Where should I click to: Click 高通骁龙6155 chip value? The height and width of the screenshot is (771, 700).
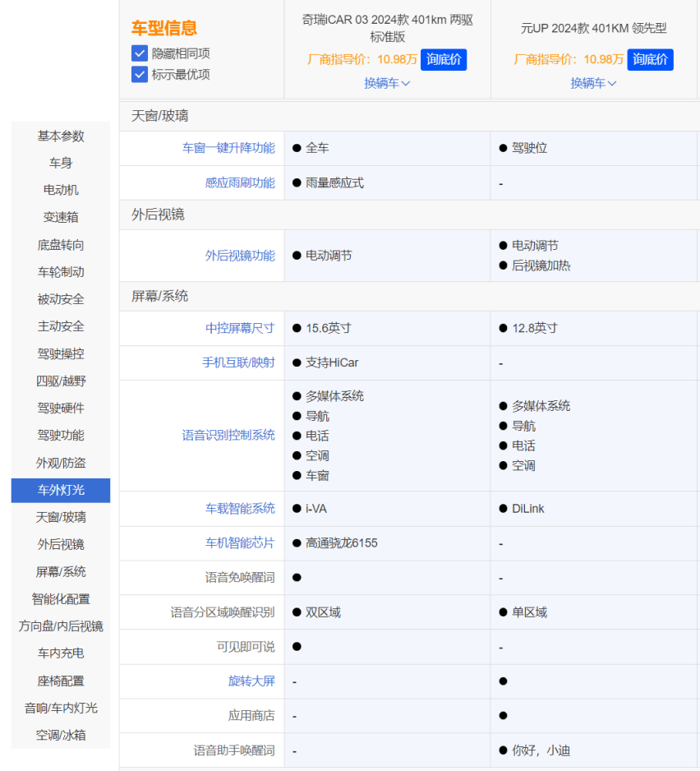(342, 542)
